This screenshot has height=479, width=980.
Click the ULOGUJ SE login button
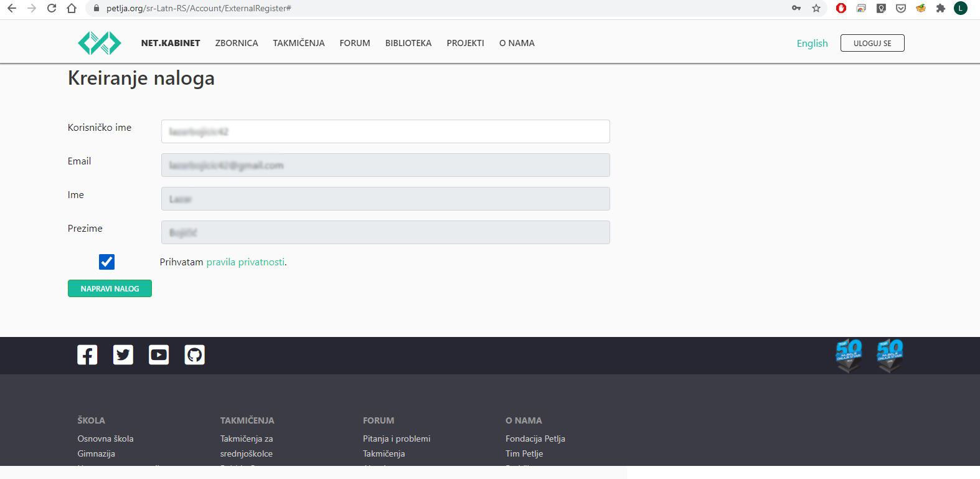coord(872,43)
